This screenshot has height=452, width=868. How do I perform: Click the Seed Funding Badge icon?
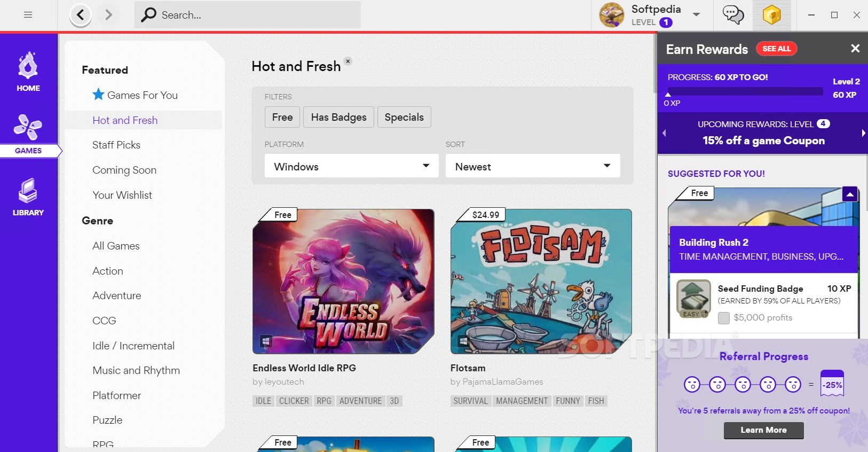point(693,299)
